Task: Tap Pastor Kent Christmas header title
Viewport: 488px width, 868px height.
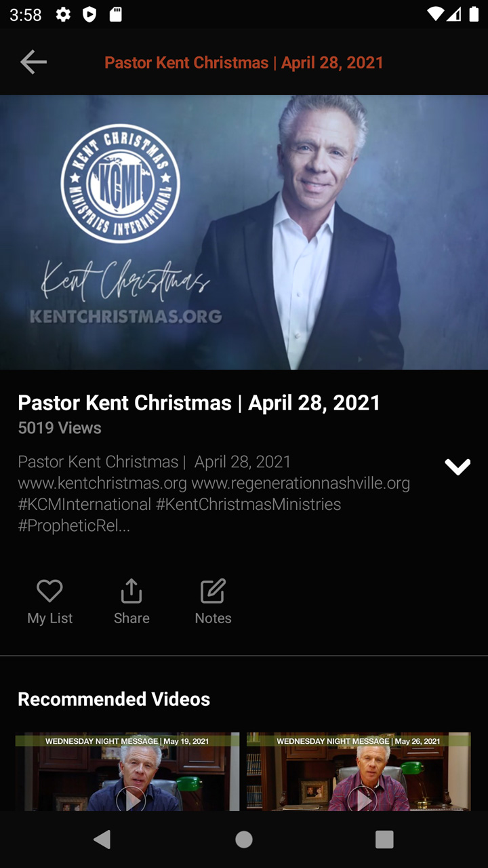Action: click(x=244, y=62)
